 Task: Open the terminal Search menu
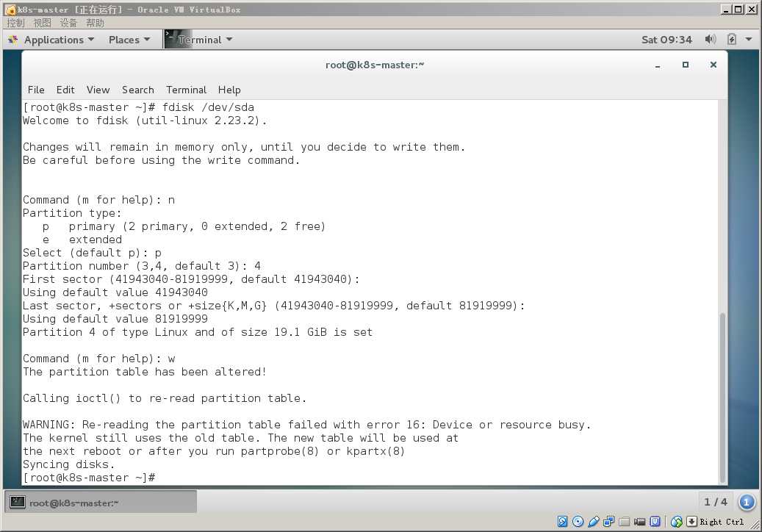[138, 90]
